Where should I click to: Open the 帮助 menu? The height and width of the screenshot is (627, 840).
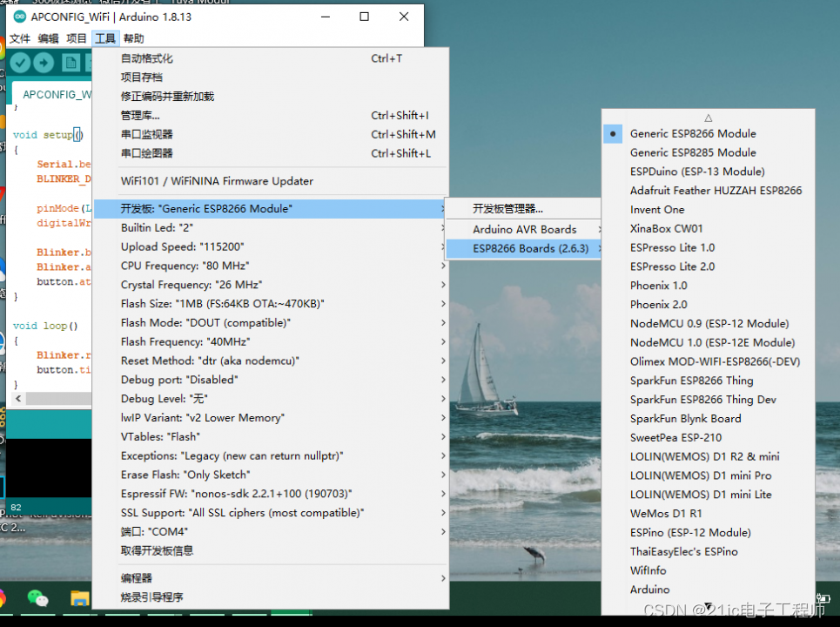pos(133,38)
